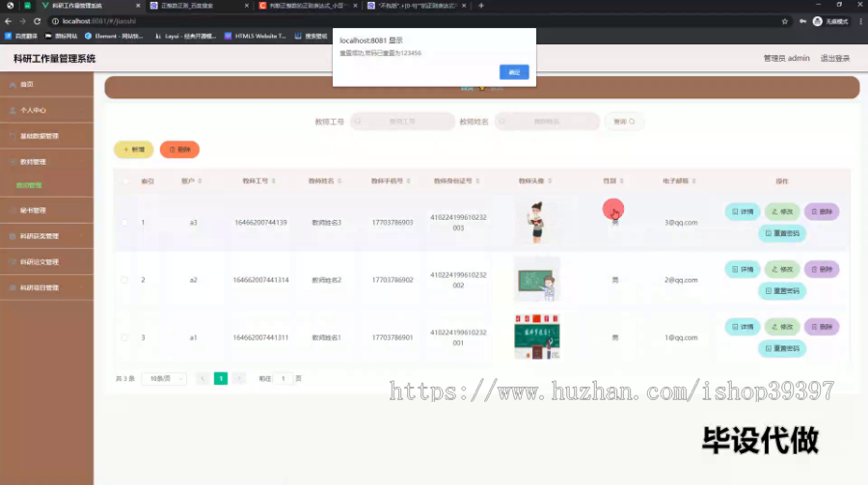The image size is (868, 485).
Task: Click the yellow 新增 add button
Action: point(133,149)
